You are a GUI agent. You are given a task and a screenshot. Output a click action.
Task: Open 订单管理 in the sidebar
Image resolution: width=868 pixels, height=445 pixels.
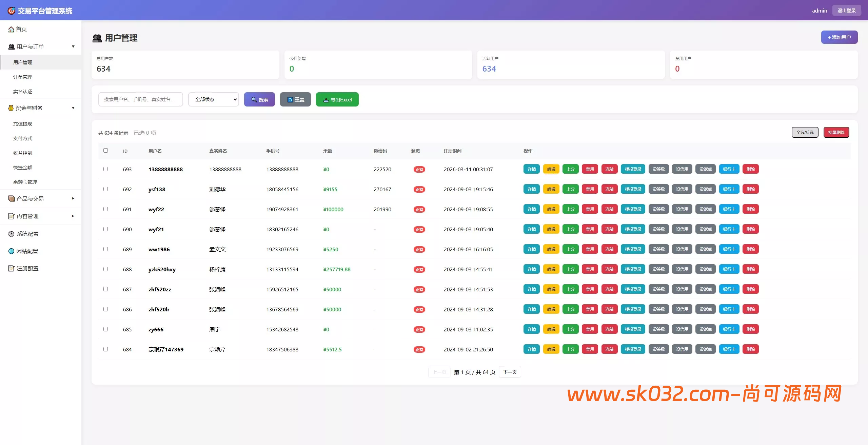[23, 77]
